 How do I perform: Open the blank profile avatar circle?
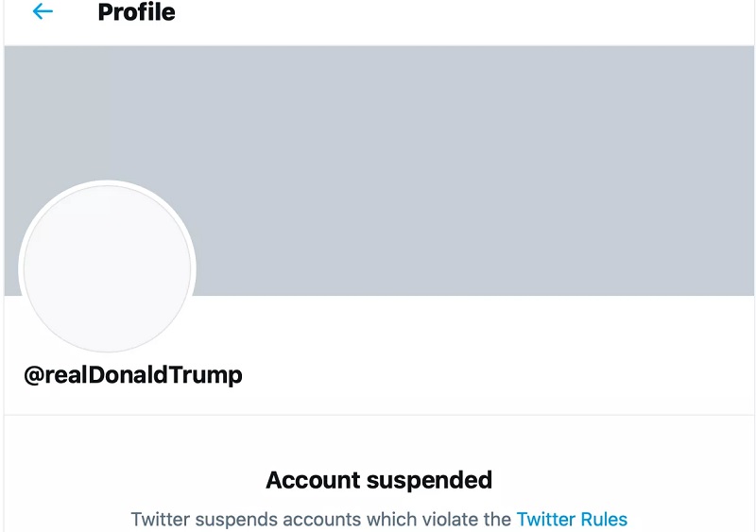pos(107,268)
